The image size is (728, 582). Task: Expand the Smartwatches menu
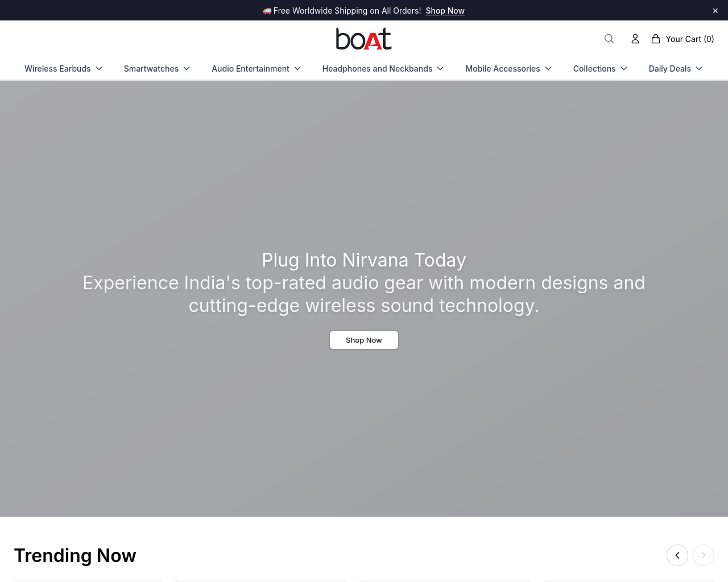tap(157, 69)
